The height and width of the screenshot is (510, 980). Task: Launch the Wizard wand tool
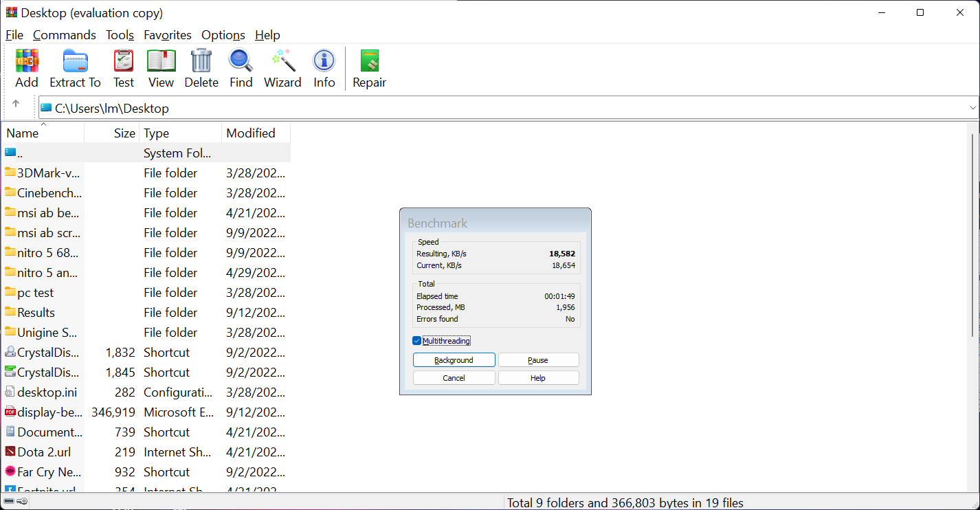click(x=283, y=61)
